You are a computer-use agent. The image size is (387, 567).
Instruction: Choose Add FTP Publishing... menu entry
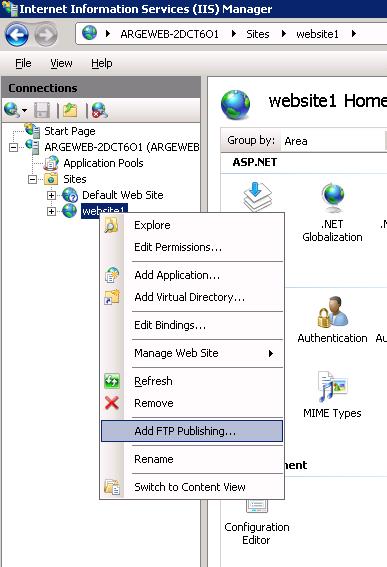coord(192,431)
